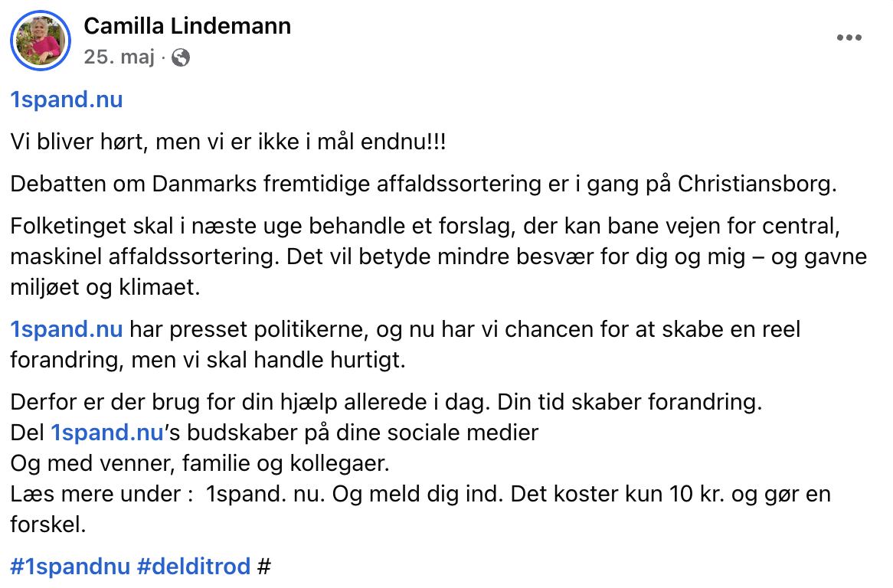The height and width of the screenshot is (588, 893).
Task: Click the paragraph starting 'Folketinget skal i næste uge'
Action: pos(439,256)
